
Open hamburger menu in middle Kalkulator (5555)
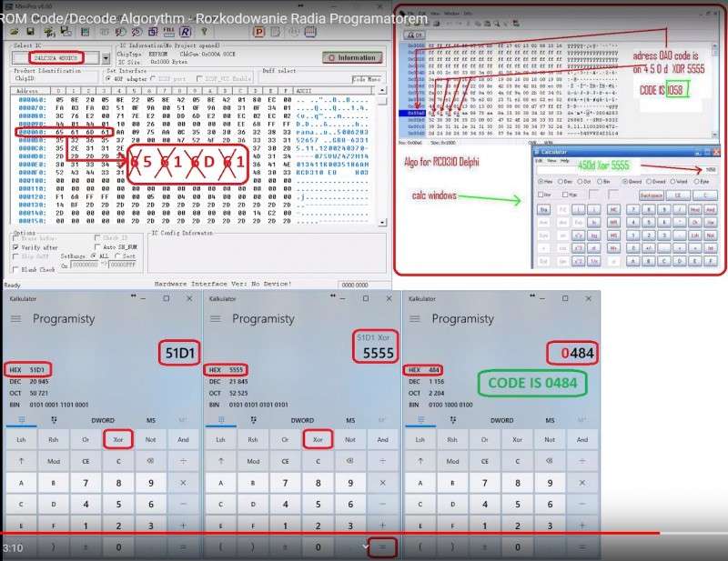coord(216,319)
